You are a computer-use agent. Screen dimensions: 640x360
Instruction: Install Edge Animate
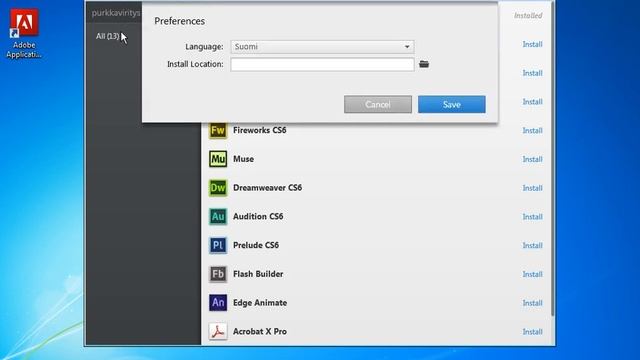533,303
